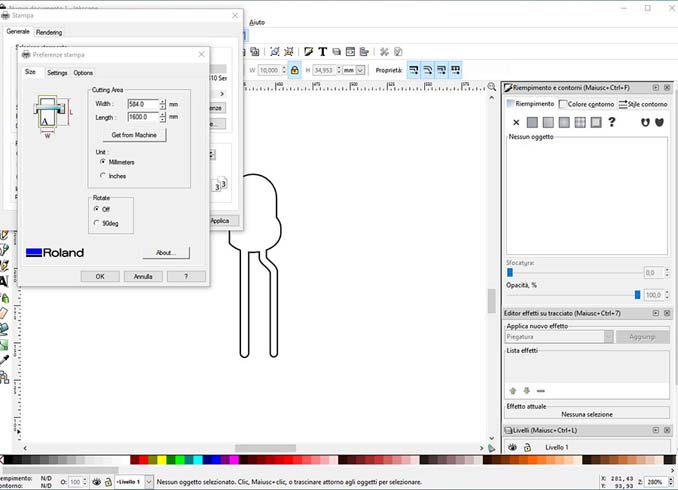678x490 pixels.
Task: Select No paint (X) in Fill panel
Action: point(516,122)
